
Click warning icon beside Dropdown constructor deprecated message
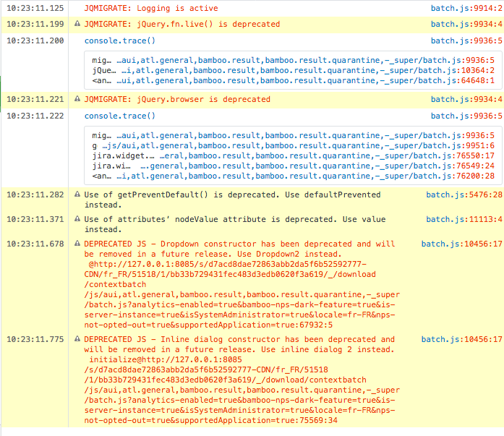click(x=77, y=243)
